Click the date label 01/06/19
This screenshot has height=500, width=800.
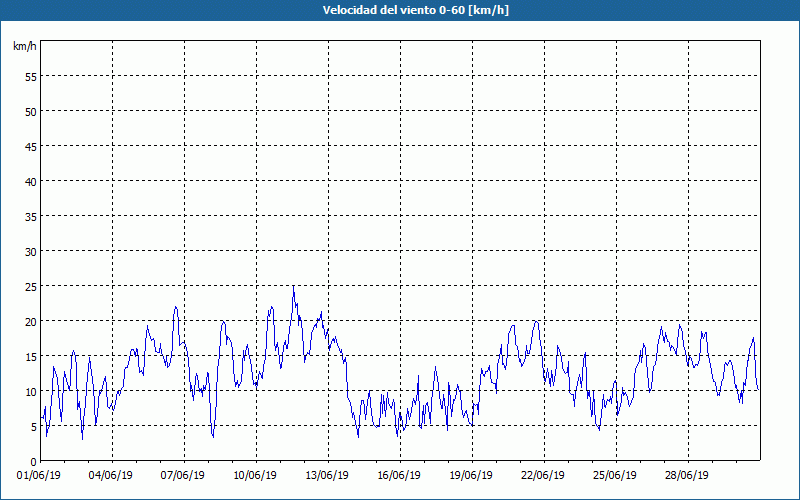pyautogui.click(x=39, y=476)
